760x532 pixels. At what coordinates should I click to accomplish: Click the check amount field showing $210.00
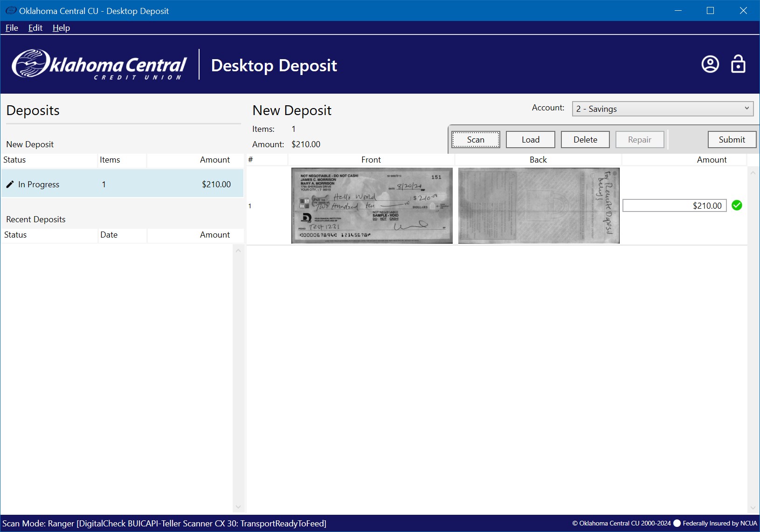tap(674, 205)
